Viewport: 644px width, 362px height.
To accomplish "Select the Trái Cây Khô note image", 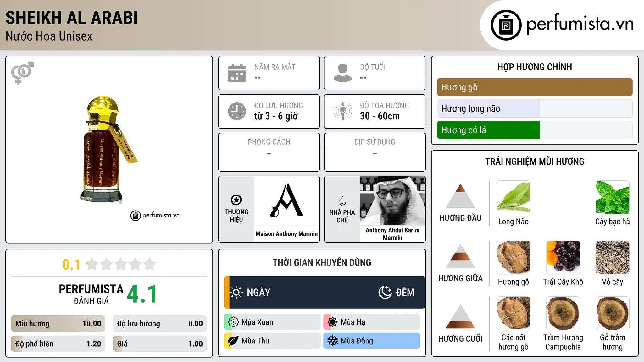I will point(563,257).
